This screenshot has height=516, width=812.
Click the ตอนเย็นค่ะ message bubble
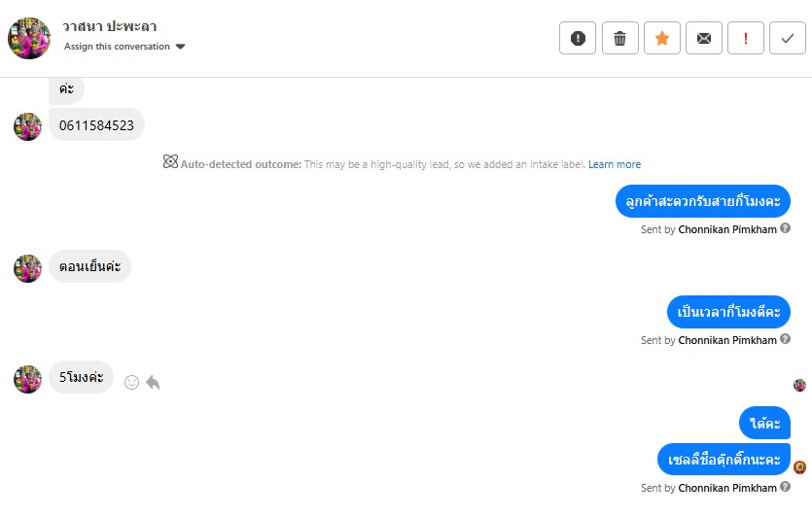coord(89,267)
